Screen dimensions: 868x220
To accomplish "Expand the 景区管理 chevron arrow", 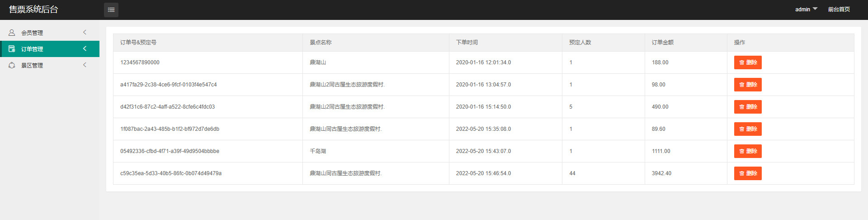I will [x=85, y=65].
